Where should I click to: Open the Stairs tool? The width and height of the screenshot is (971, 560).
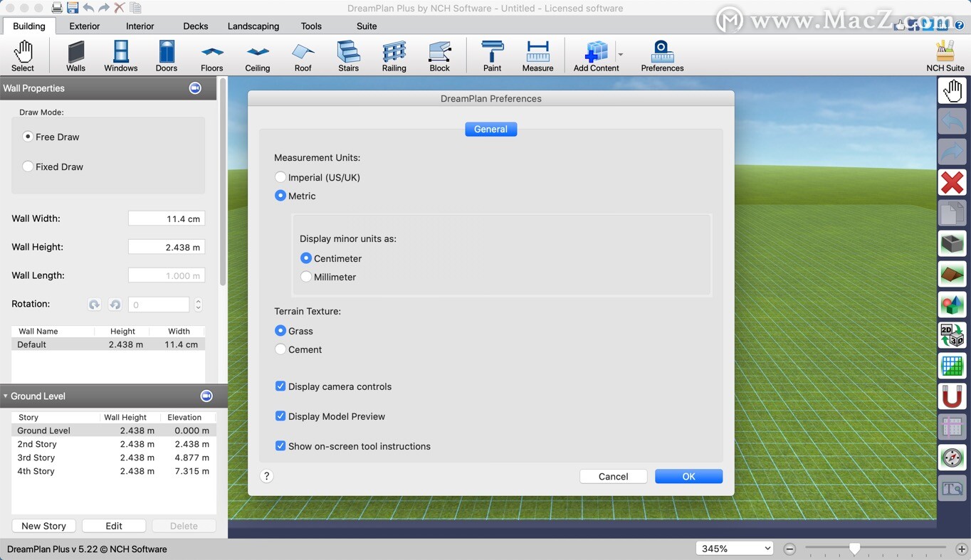click(349, 56)
